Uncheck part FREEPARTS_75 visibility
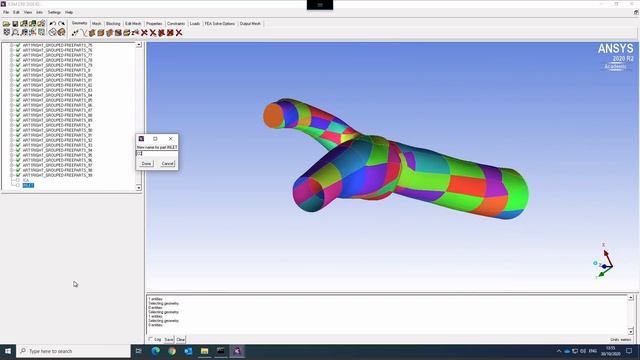640x360 pixels. pos(18,45)
